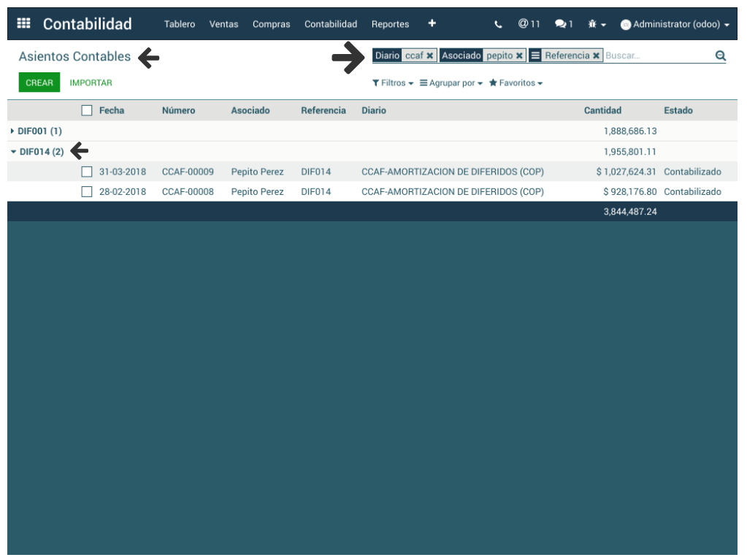Screen dimensions: 747x560
Task: Remove the Diario ccaf filter tag
Action: pos(430,55)
